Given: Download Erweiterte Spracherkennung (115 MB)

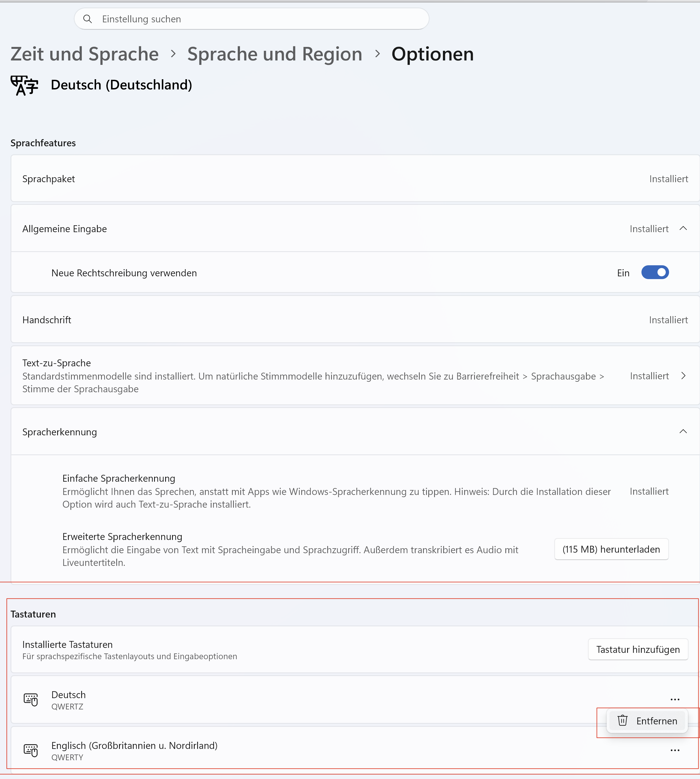Looking at the screenshot, I should (611, 549).
